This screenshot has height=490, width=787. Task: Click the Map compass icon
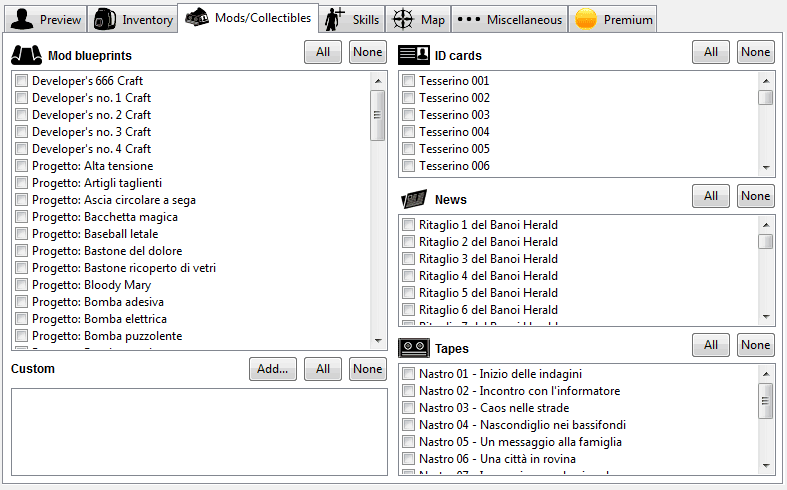point(402,19)
